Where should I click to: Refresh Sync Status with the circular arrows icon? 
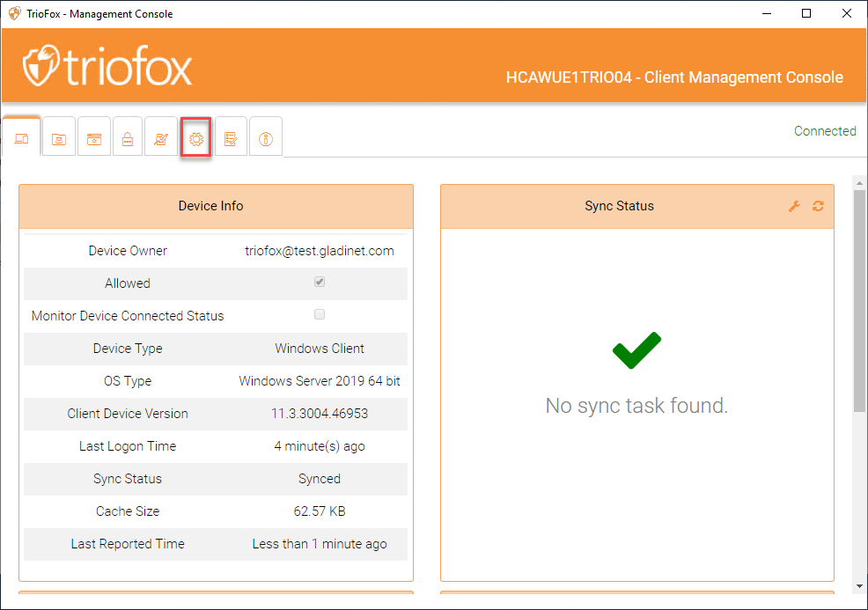(818, 206)
